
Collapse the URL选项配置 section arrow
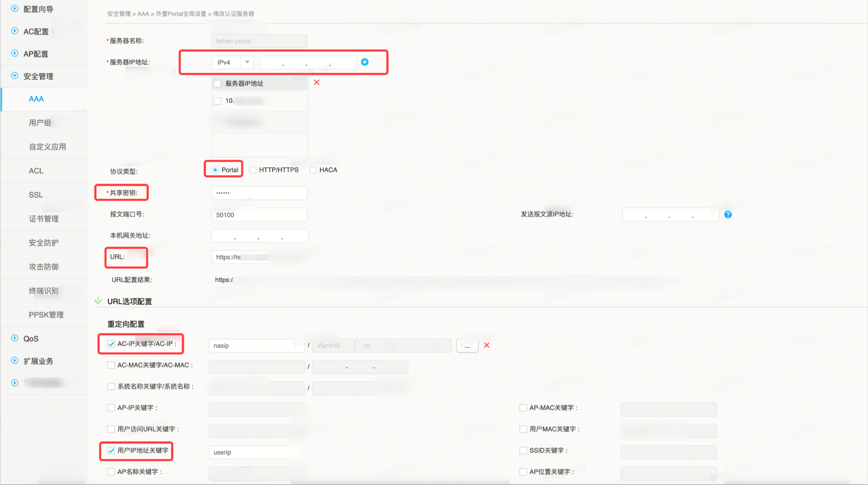click(98, 301)
